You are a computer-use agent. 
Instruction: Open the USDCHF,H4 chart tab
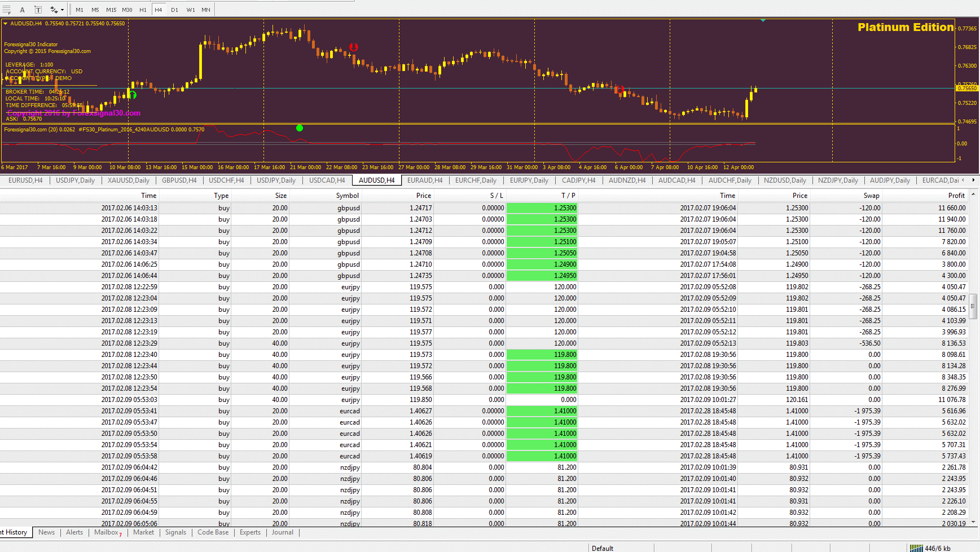226,180
